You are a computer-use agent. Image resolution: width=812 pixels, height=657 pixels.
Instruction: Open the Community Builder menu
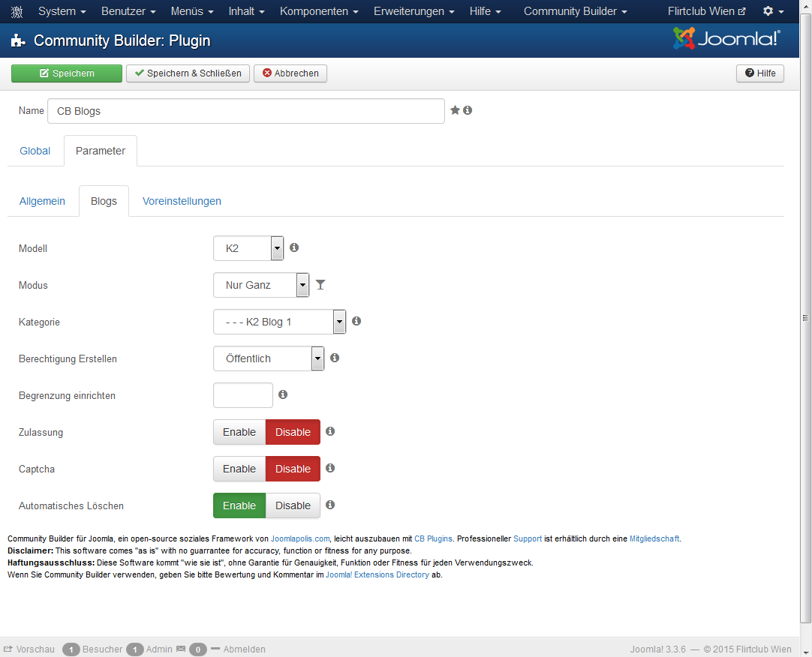[576, 11]
